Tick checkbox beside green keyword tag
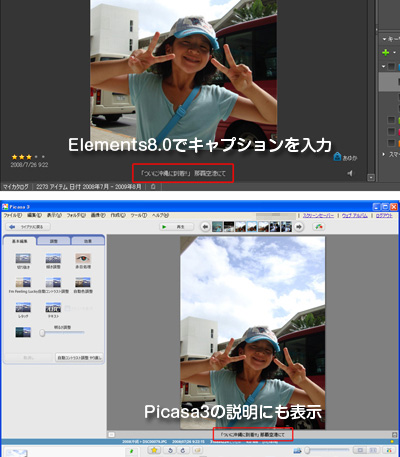 pyautogui.click(x=391, y=120)
